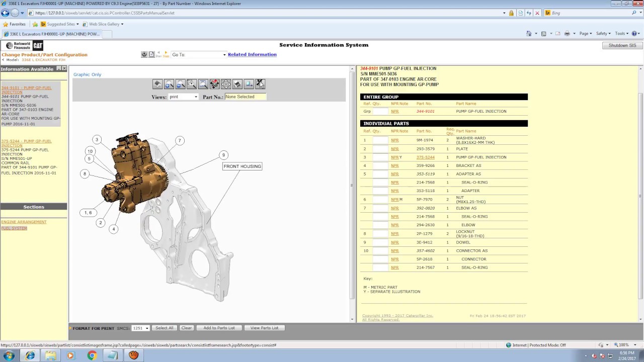Image resolution: width=644 pixels, height=362 pixels.
Task: Click the IE print icon in command bar
Action: coord(567,34)
